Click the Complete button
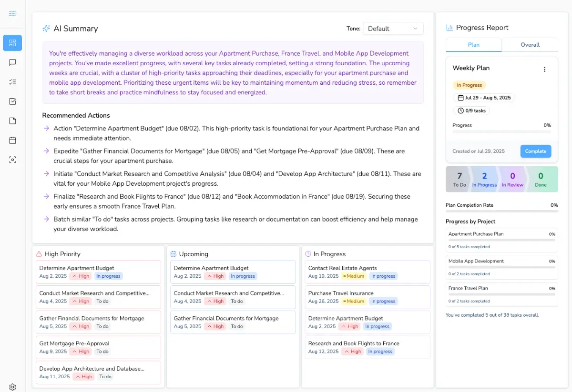The image size is (572, 392). (535, 151)
